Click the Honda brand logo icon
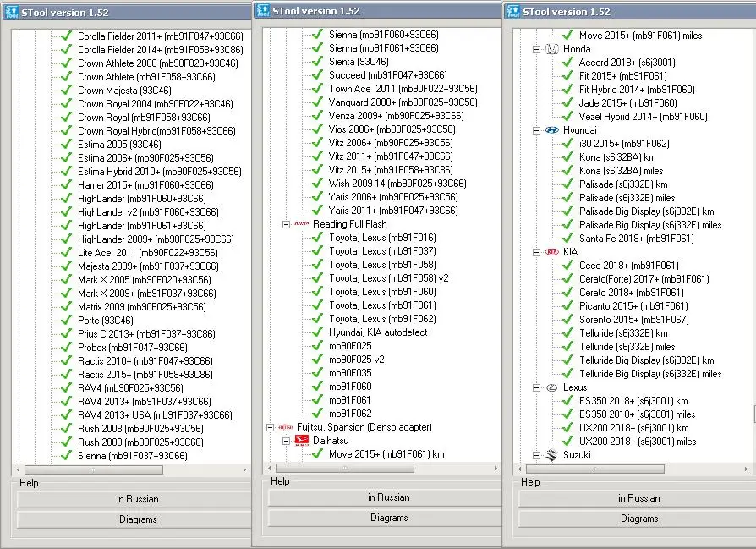The width and height of the screenshot is (756, 549). (552, 49)
